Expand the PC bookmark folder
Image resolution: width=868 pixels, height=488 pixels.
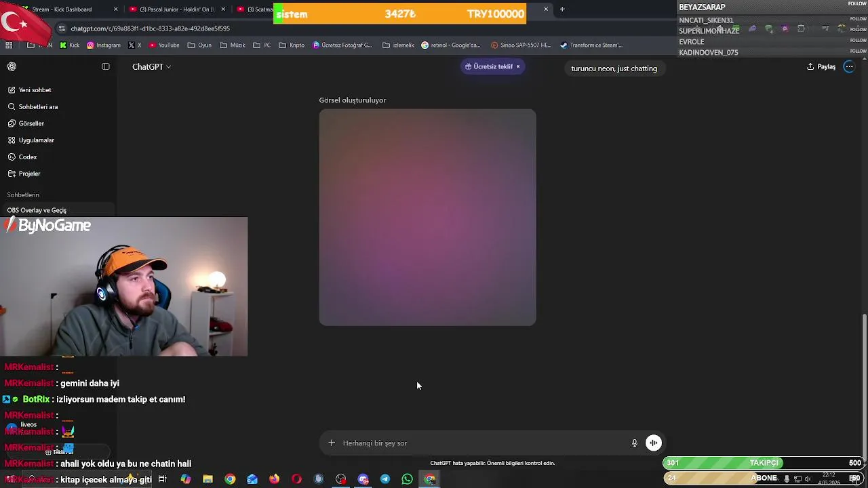point(262,45)
